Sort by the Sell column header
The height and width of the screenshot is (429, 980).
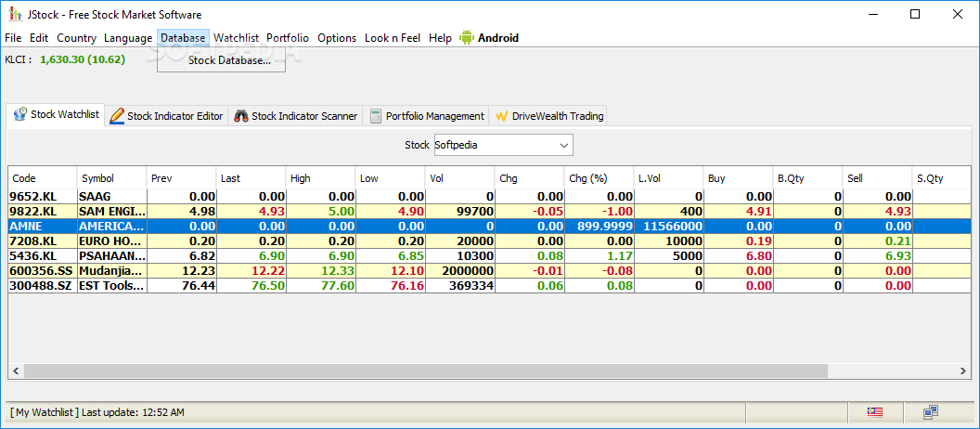[878, 178]
